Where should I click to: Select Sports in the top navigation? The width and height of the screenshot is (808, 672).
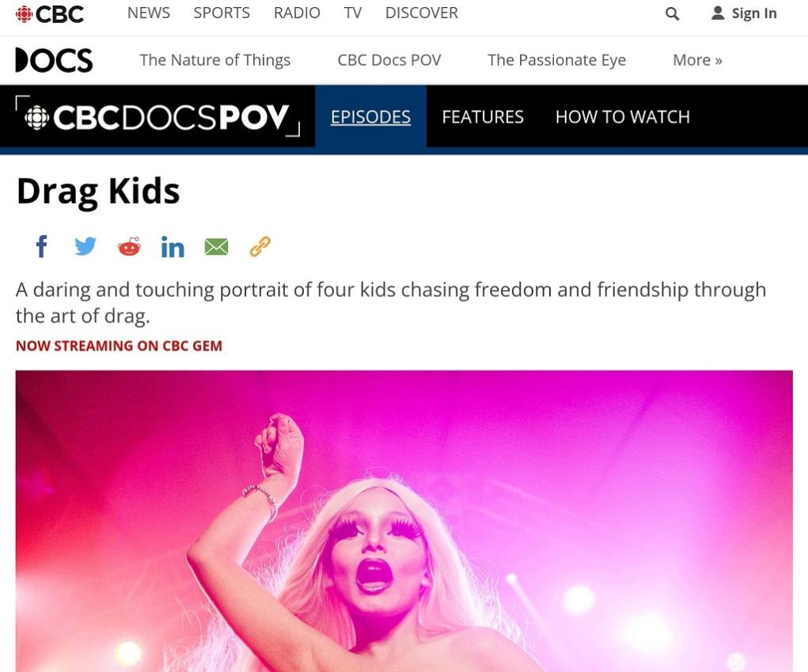(222, 13)
